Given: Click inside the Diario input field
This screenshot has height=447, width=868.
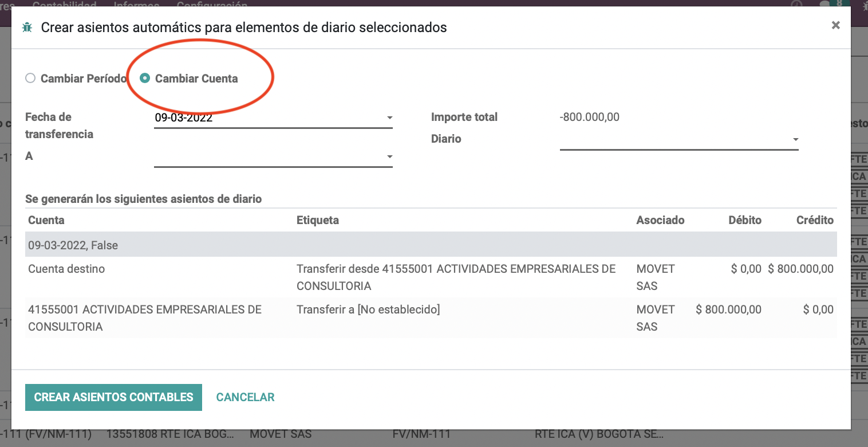Looking at the screenshot, I should pos(674,139).
